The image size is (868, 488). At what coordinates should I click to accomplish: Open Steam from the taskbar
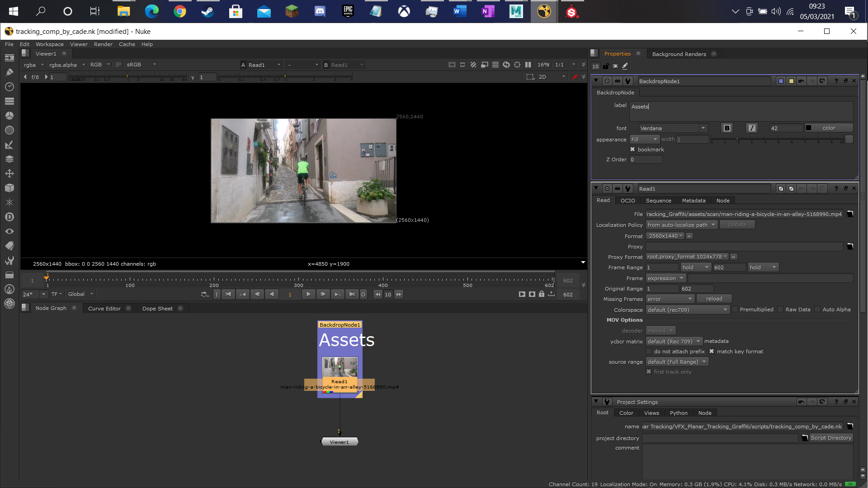click(208, 11)
